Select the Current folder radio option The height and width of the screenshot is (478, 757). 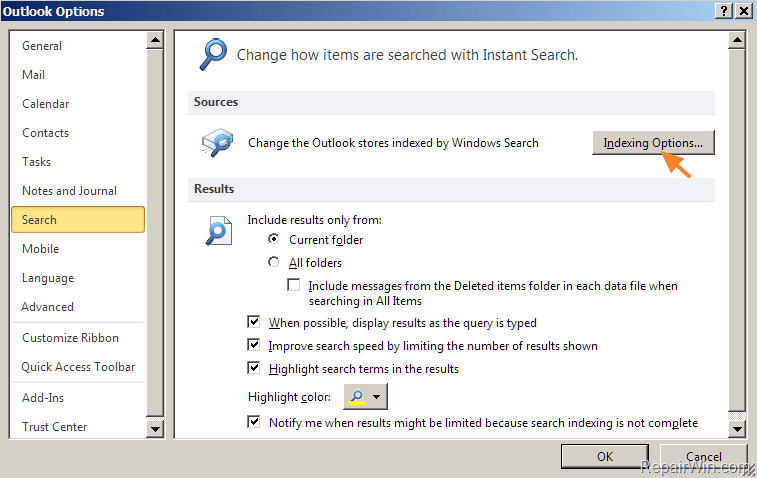pyautogui.click(x=274, y=239)
